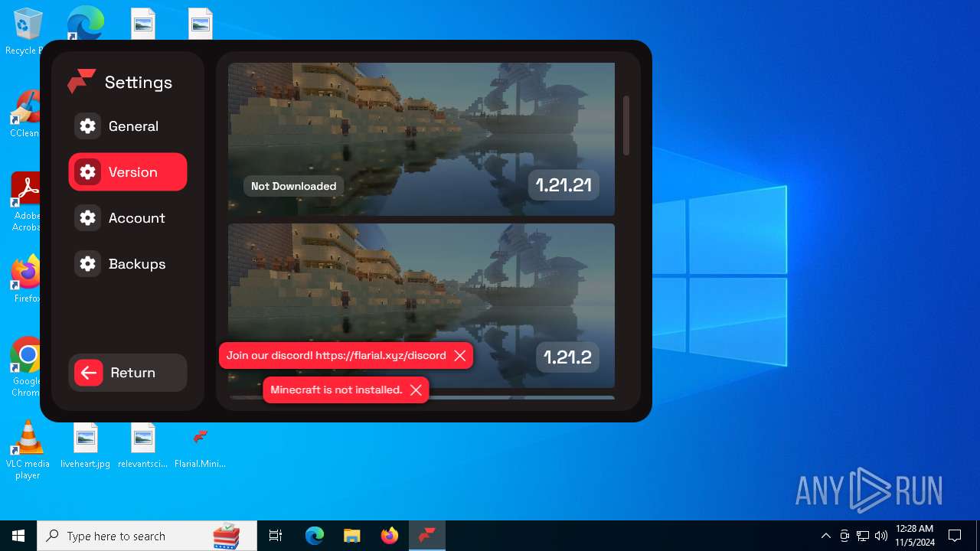980x551 pixels.
Task: Click the Minecraft is not installed message
Action: 336,390
